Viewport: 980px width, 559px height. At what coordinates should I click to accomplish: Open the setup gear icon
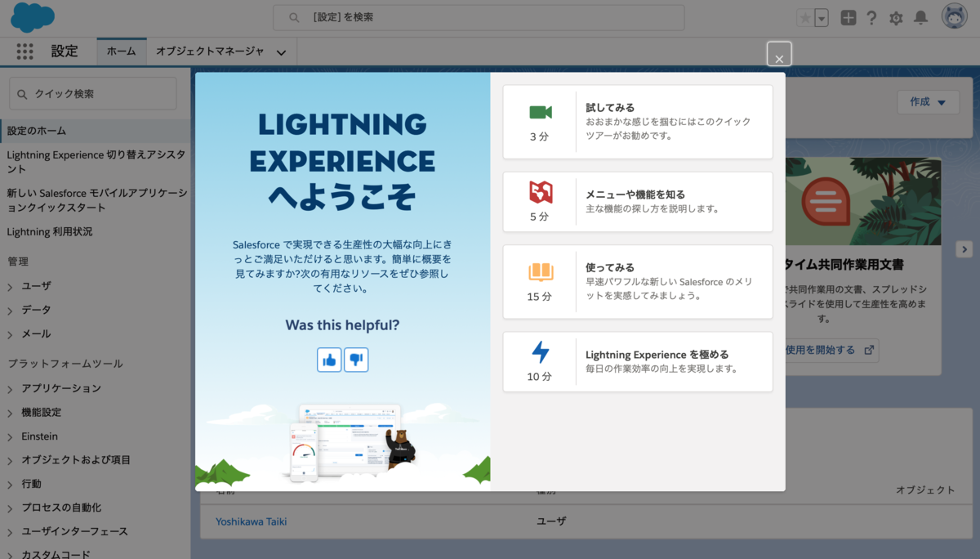point(896,18)
